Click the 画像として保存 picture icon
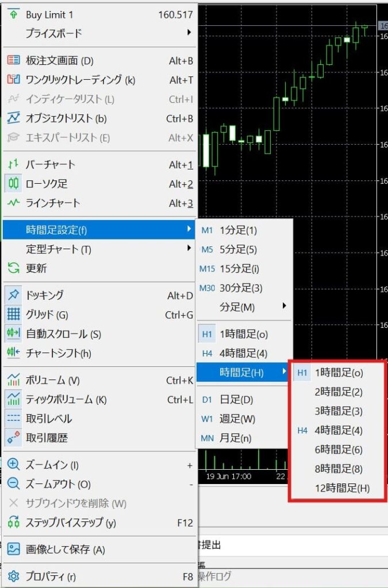This screenshot has width=388, height=588. click(x=14, y=549)
